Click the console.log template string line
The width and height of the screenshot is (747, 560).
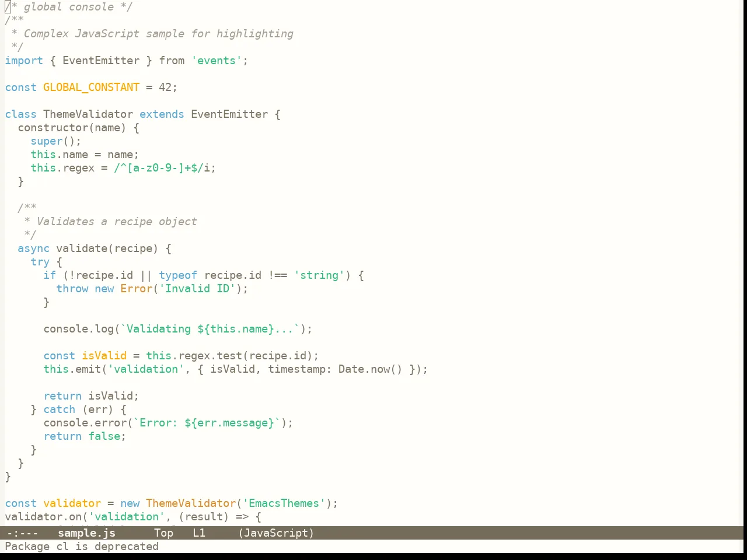(178, 328)
